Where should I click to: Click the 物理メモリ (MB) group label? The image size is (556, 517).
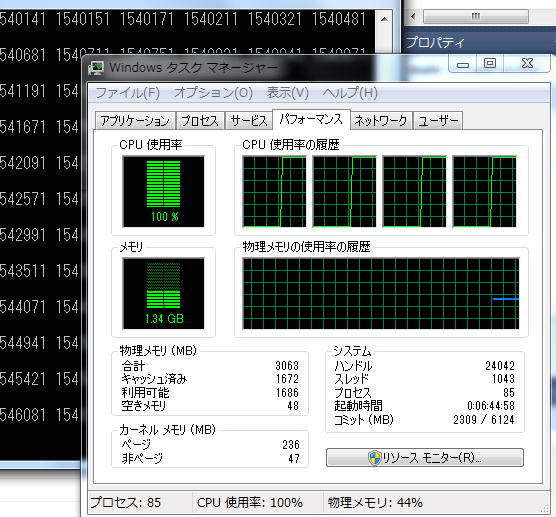click(158, 351)
